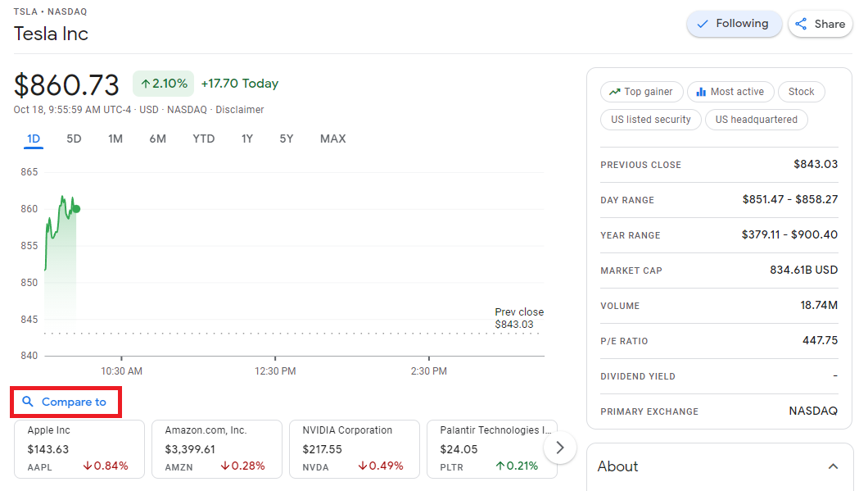
Task: Click the Most active chip
Action: click(730, 92)
